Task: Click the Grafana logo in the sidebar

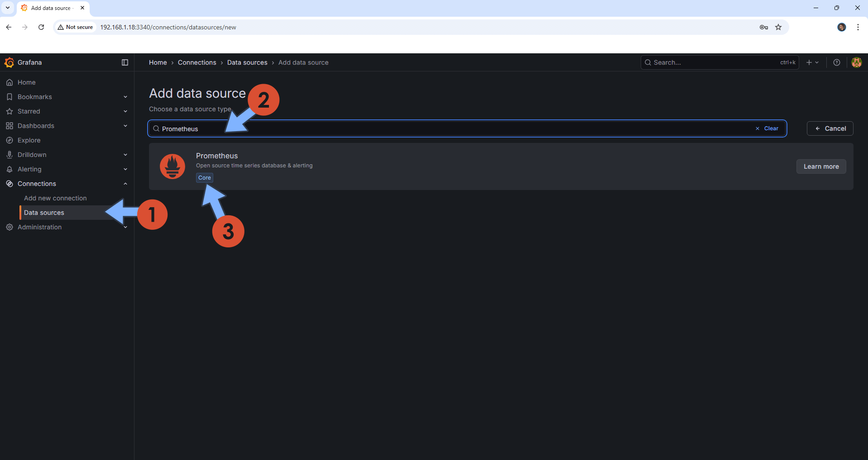Action: [10, 62]
